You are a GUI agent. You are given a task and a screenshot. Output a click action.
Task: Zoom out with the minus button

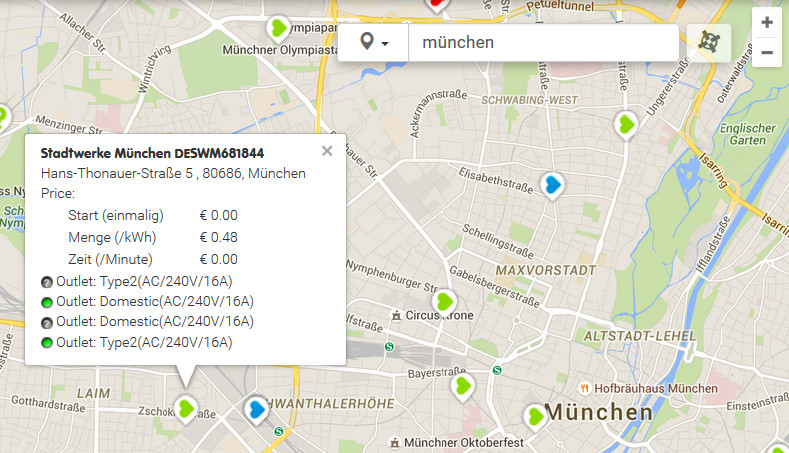click(x=766, y=52)
